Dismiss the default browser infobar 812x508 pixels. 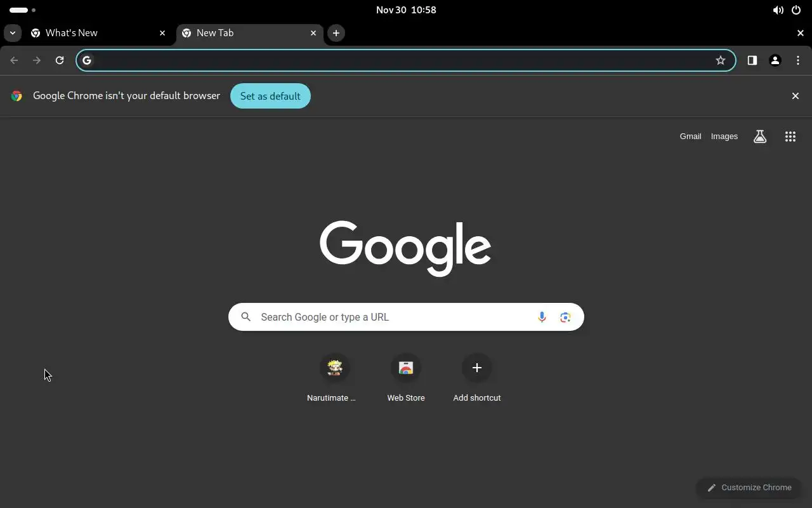point(796,96)
